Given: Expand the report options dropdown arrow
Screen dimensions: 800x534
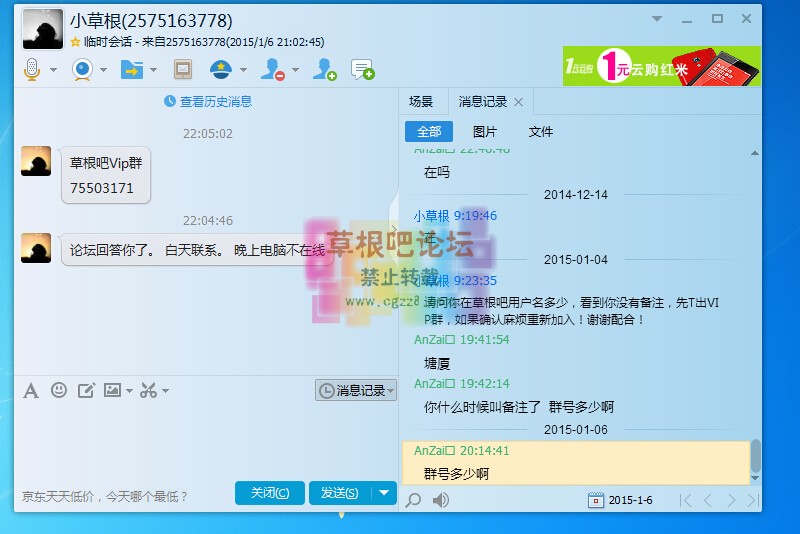Looking at the screenshot, I should [x=243, y=69].
